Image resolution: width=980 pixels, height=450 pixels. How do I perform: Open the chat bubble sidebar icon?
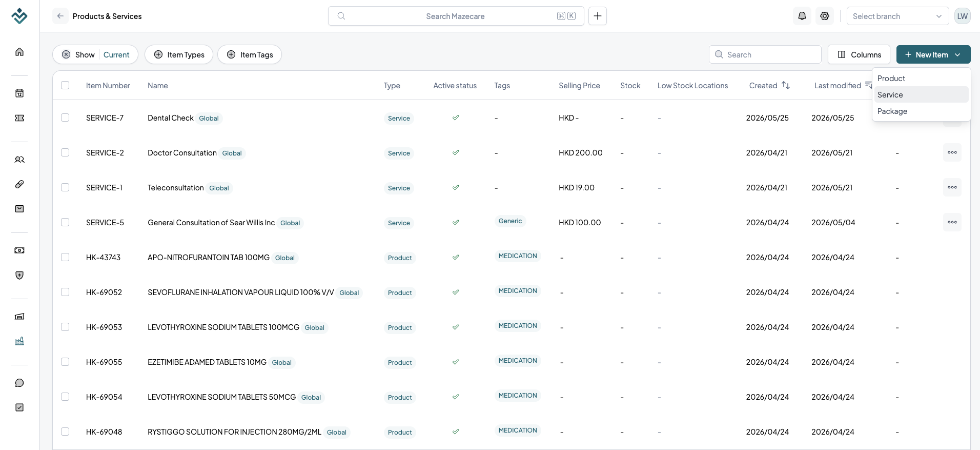[19, 383]
